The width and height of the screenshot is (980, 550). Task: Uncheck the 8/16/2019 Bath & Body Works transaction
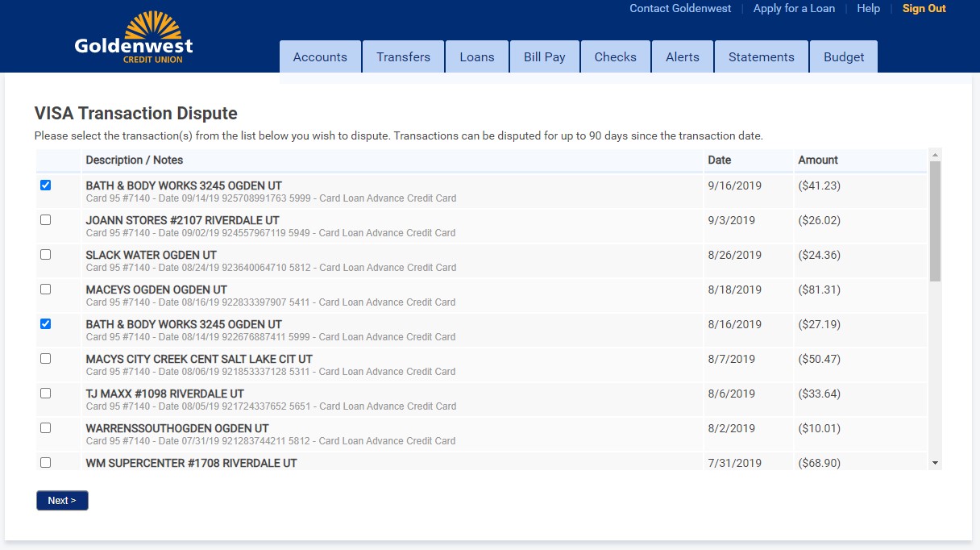45,324
